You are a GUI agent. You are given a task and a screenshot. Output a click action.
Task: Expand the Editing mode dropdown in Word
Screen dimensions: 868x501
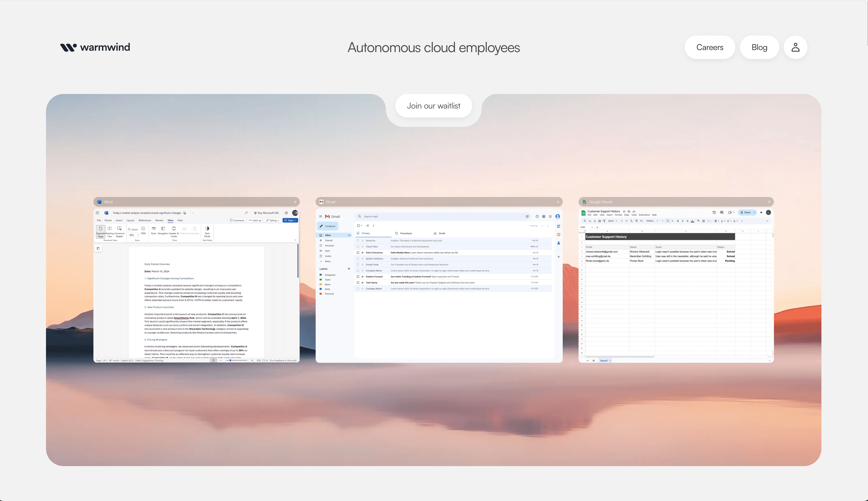273,220
